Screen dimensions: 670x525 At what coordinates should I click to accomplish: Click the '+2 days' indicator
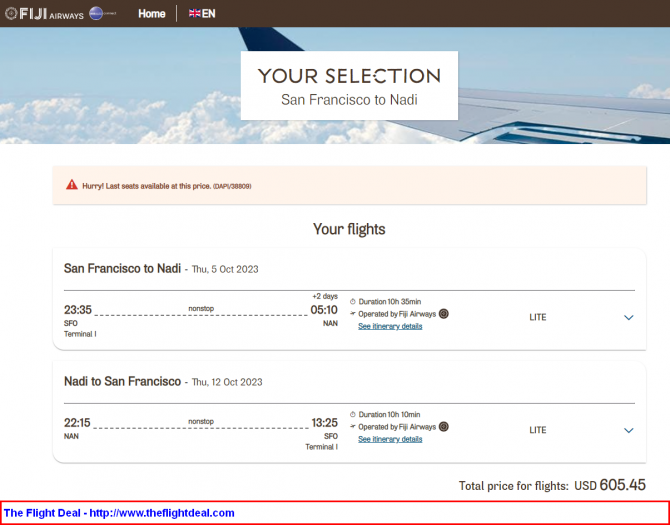point(325,296)
